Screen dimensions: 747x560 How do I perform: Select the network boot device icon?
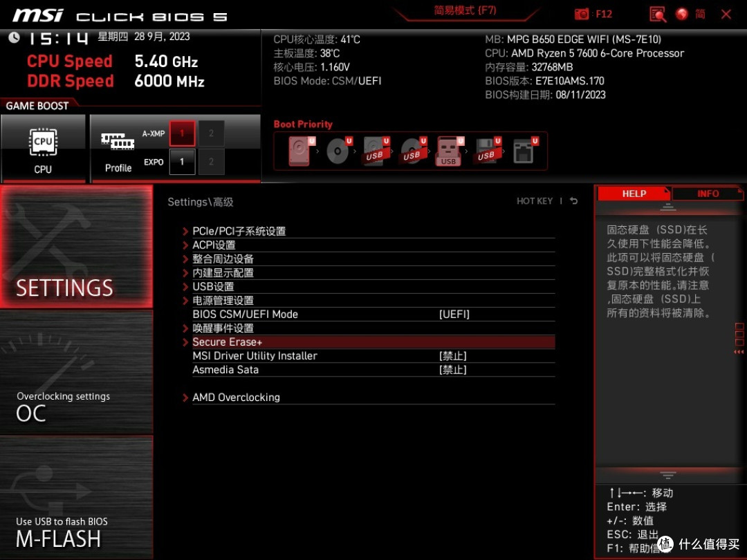click(525, 151)
